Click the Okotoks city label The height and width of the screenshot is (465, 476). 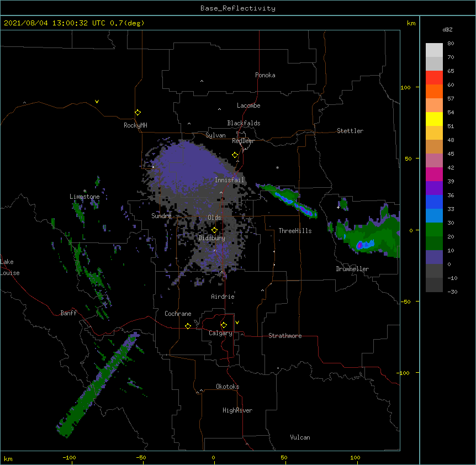(x=228, y=387)
